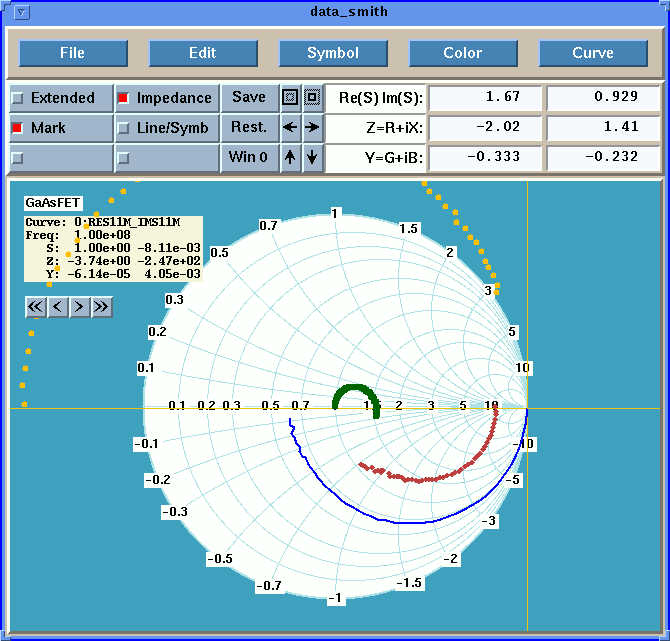Open the Symbol menu

tap(333, 53)
